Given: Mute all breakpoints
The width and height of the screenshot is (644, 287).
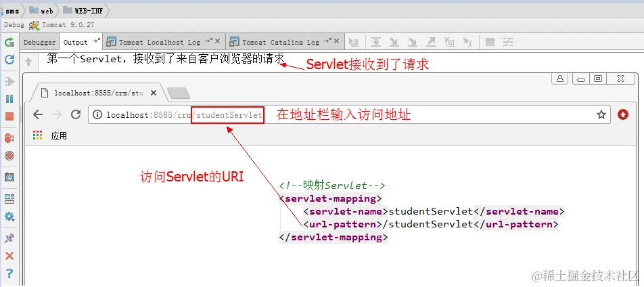Looking at the screenshot, I should click(x=9, y=156).
